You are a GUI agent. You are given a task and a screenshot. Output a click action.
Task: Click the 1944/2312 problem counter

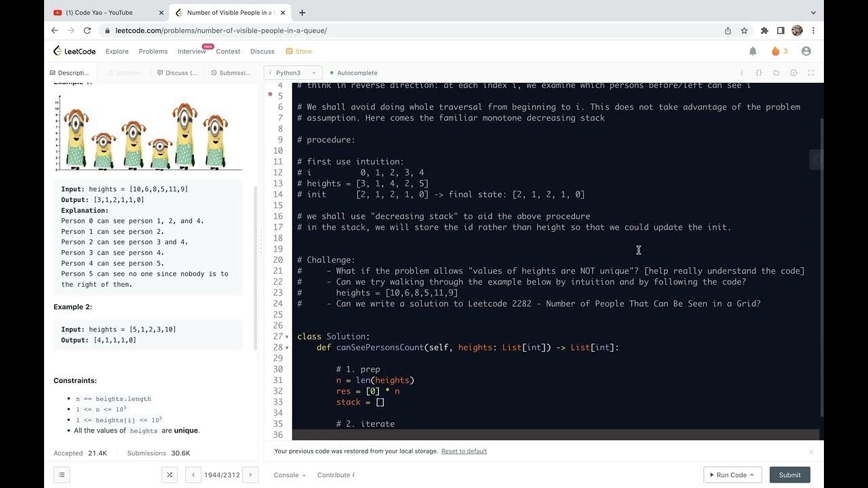tap(222, 475)
